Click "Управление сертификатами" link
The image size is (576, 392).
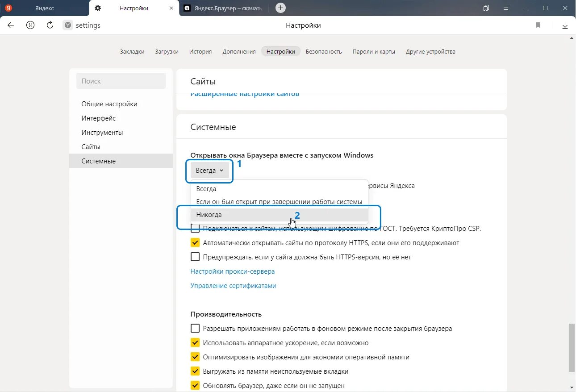pos(233,286)
